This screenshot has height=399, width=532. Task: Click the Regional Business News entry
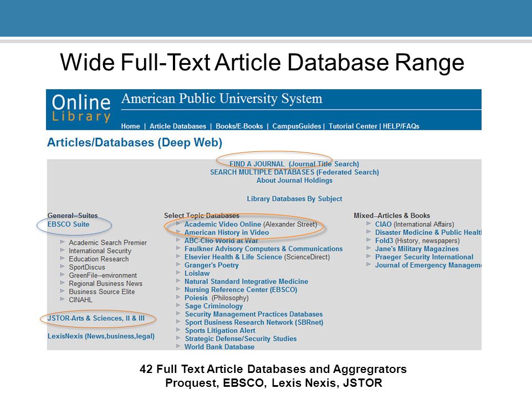[x=105, y=283]
